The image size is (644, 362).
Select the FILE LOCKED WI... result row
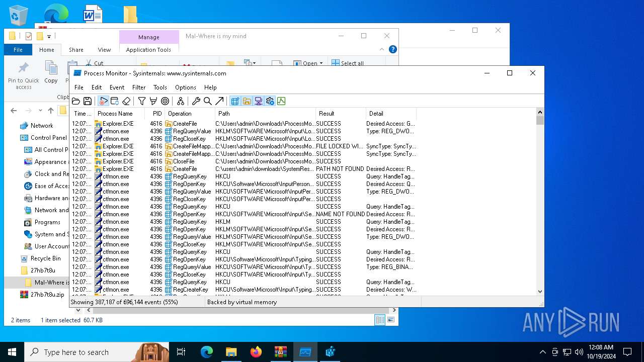click(303, 146)
